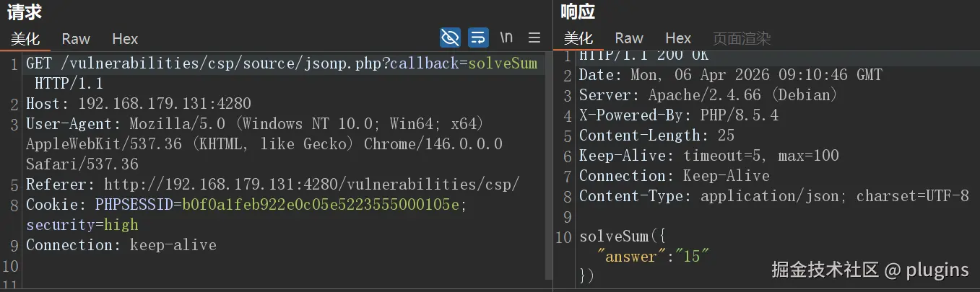Select the request 美化 tab
Screen dimensions: 980x292
coord(25,39)
